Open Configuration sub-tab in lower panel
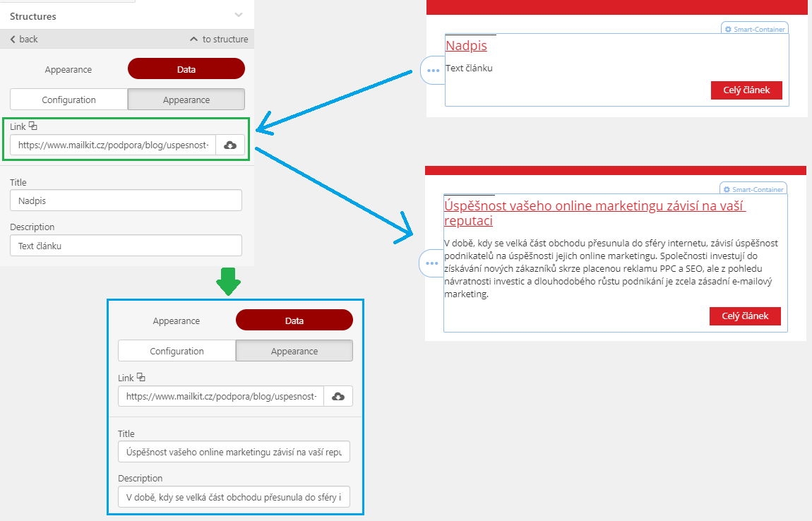812x521 pixels. point(177,351)
